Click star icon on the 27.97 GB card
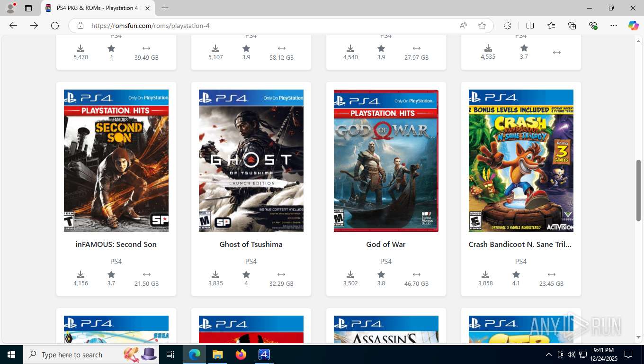The width and height of the screenshot is (644, 364). pyautogui.click(x=381, y=48)
